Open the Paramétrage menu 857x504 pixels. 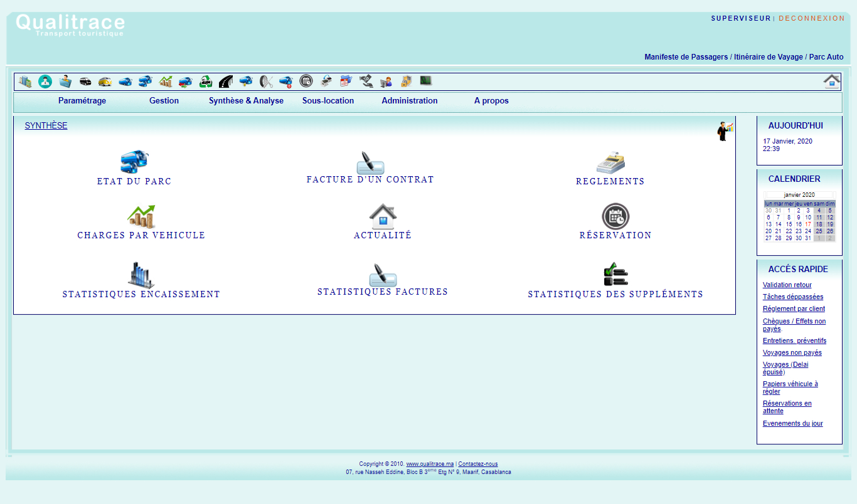(82, 101)
